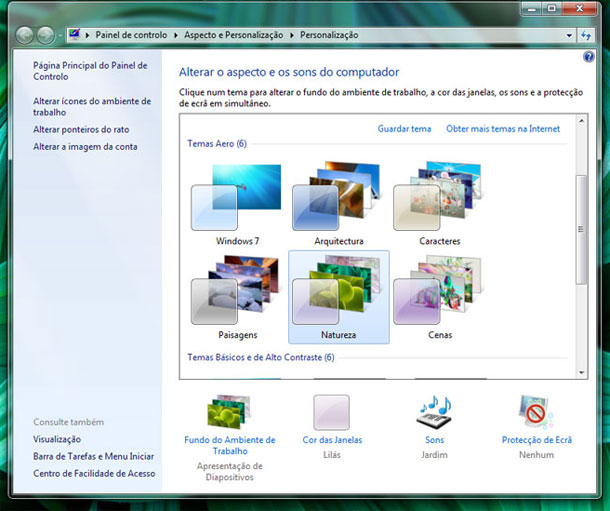The width and height of the screenshot is (610, 511).
Task: Click Temas Básicos e de Alto Contraste heading
Action: point(261,357)
